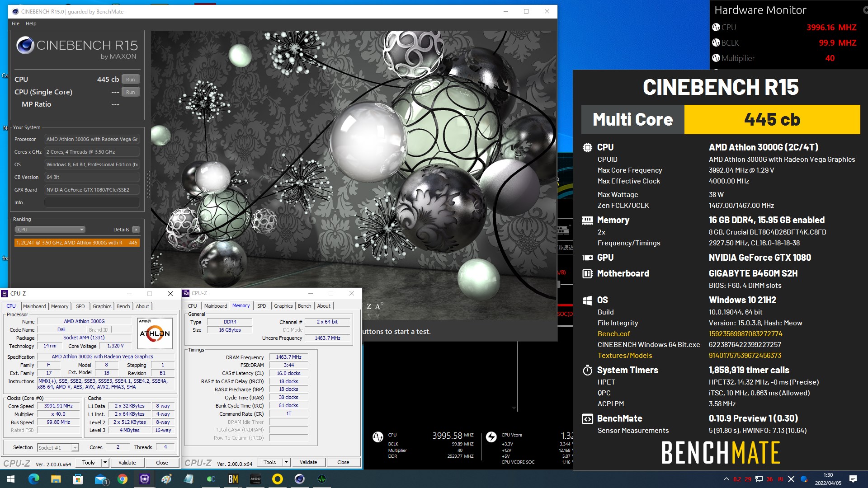Launch Microsoft Store from the taskbar
The height and width of the screenshot is (488, 868).
tap(78, 479)
